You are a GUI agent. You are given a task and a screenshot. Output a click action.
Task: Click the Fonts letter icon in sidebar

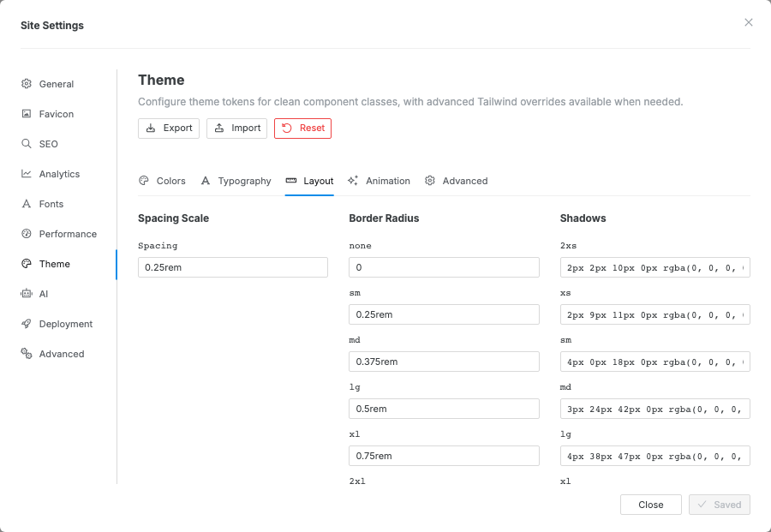(26, 204)
